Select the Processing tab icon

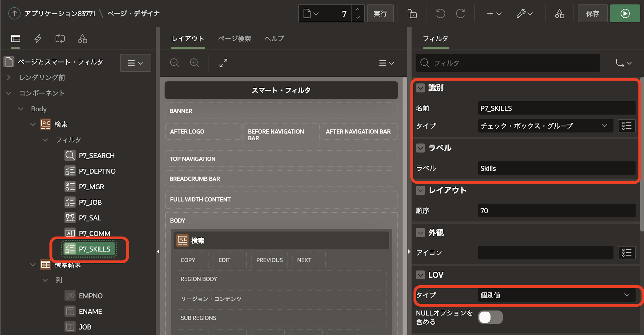click(x=60, y=38)
